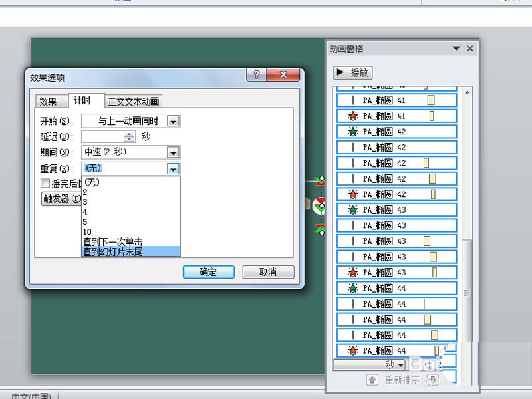Select the timing bar of red-star PA_椭圆 42
This screenshot has width=532, height=399.
click(434, 194)
